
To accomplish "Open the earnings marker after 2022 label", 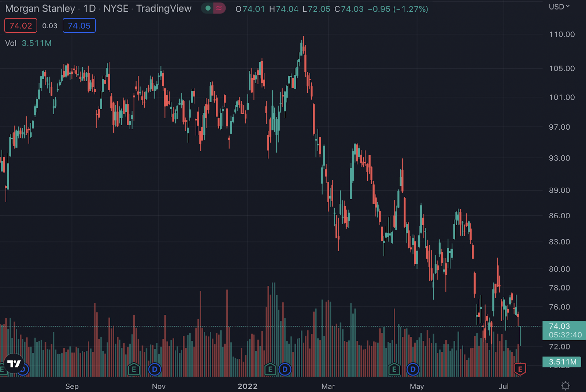I will [270, 369].
